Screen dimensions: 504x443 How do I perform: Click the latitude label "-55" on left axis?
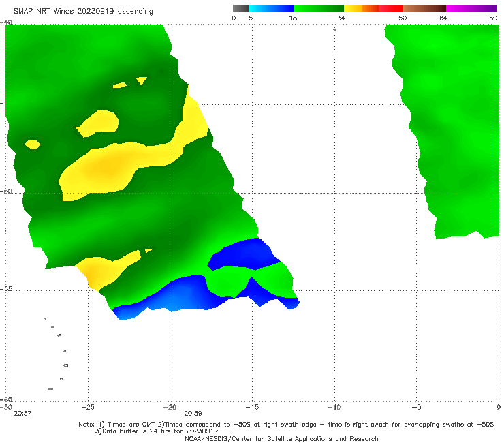click(x=6, y=288)
